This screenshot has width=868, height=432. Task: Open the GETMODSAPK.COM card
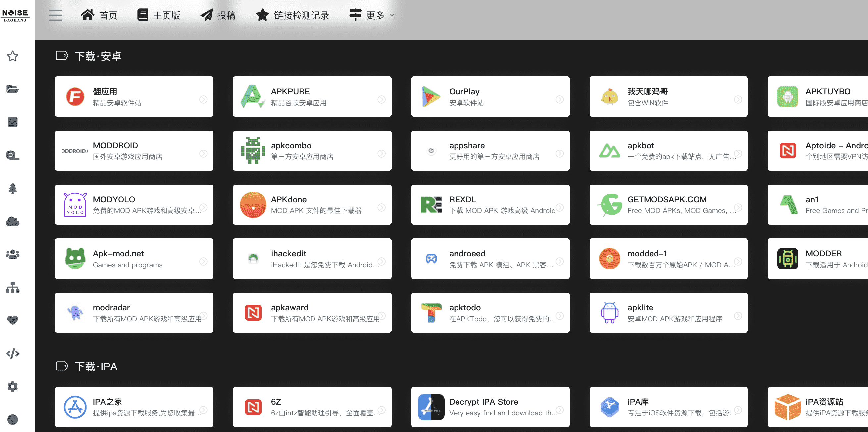click(668, 205)
